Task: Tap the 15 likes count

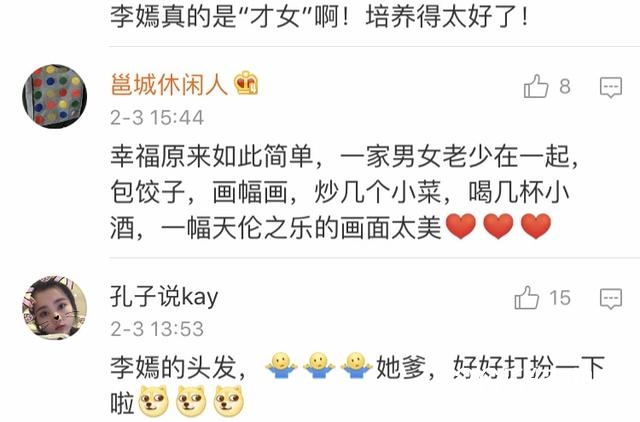Action: pyautogui.click(x=560, y=298)
